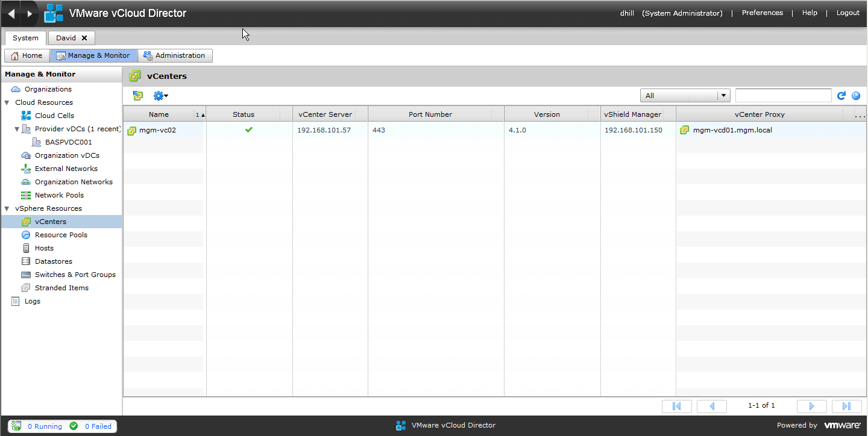Toggle sort arrow on Name column
The image size is (868, 436).
(x=200, y=114)
